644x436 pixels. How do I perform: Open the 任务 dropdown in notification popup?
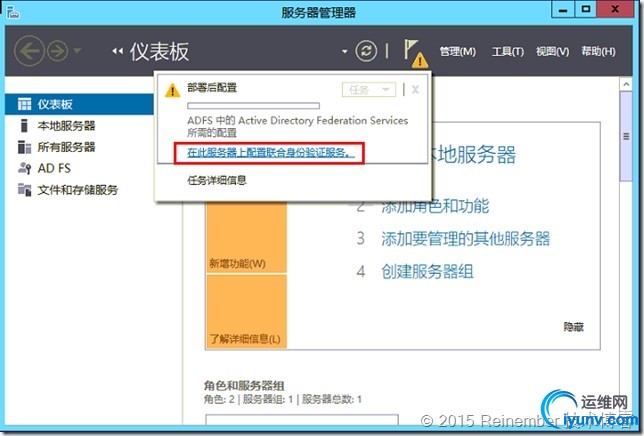pos(369,89)
